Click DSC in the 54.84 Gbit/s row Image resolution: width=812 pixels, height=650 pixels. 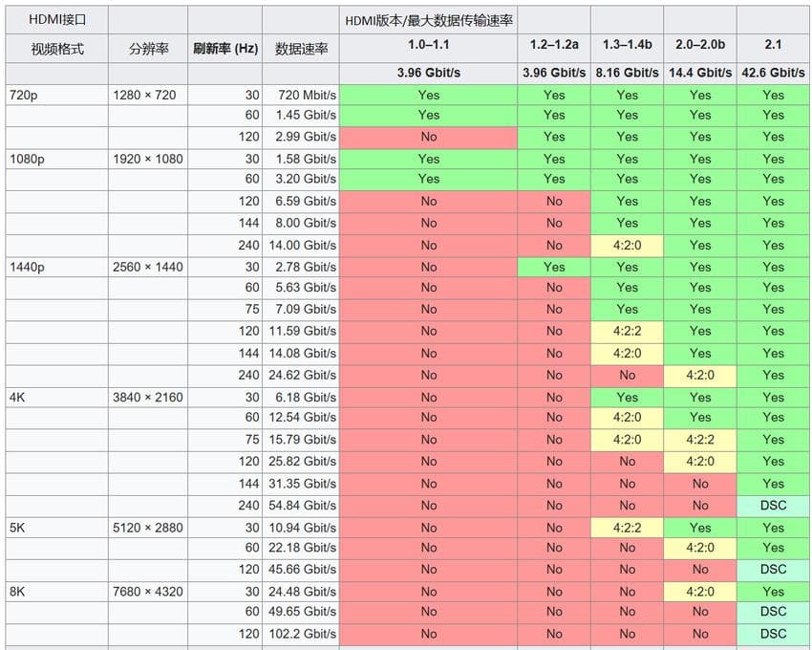[773, 506]
